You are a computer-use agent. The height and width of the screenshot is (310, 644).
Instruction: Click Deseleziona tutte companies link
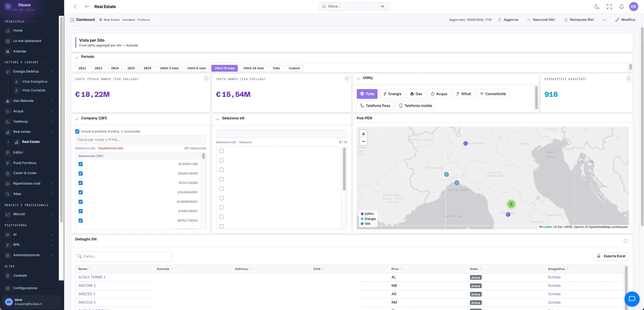pyautogui.click(x=111, y=148)
